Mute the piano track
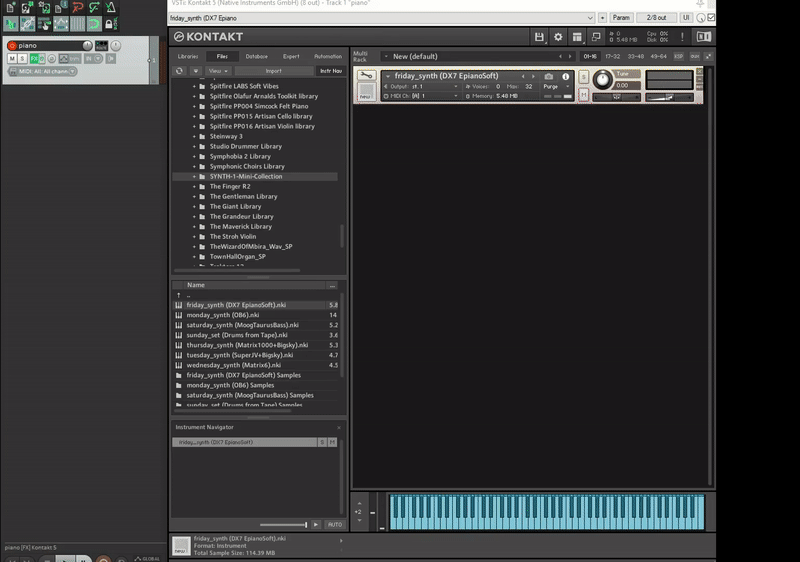The width and height of the screenshot is (800, 562). (x=12, y=59)
